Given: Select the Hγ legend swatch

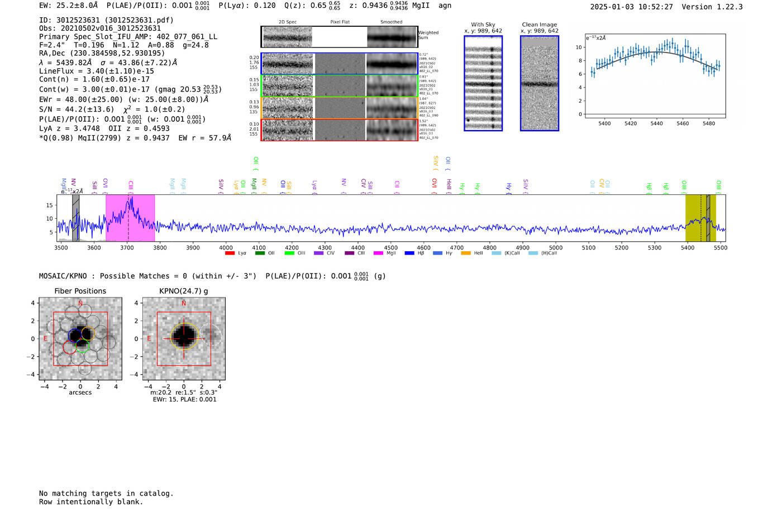Looking at the screenshot, I should pos(437,253).
